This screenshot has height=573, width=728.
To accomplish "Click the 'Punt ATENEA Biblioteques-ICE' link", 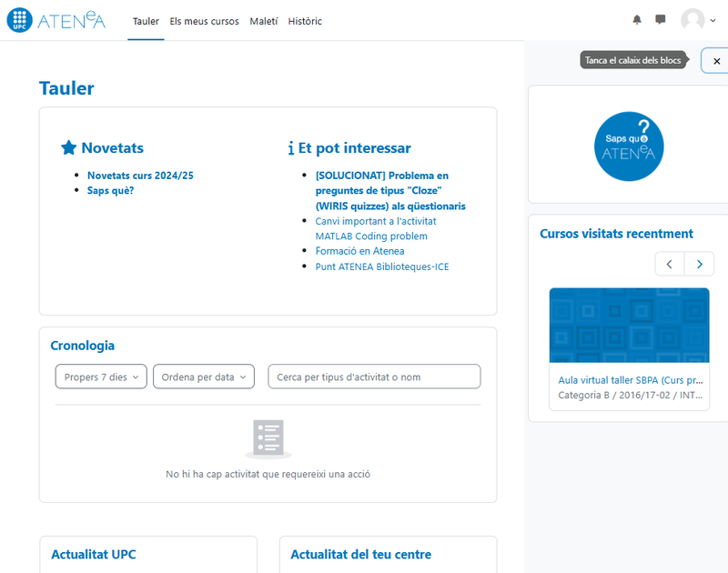I will pyautogui.click(x=381, y=266).
